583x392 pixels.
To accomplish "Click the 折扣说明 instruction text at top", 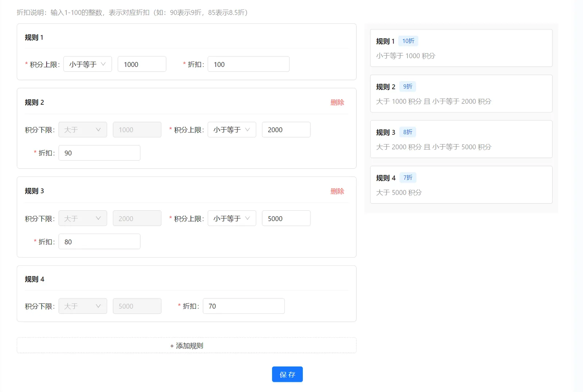I will coord(132,12).
